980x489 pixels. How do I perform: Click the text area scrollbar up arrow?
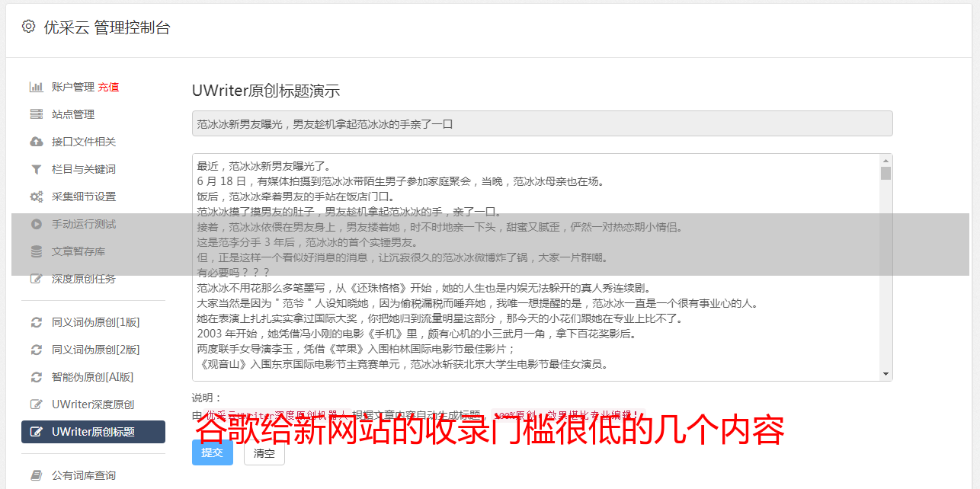(x=886, y=161)
